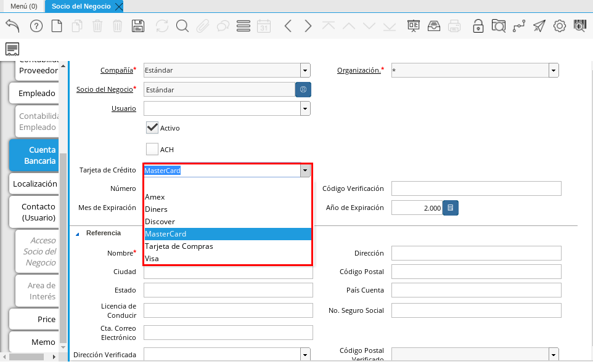Open the Menú (0) tab
593x364 pixels.
coord(23,6)
